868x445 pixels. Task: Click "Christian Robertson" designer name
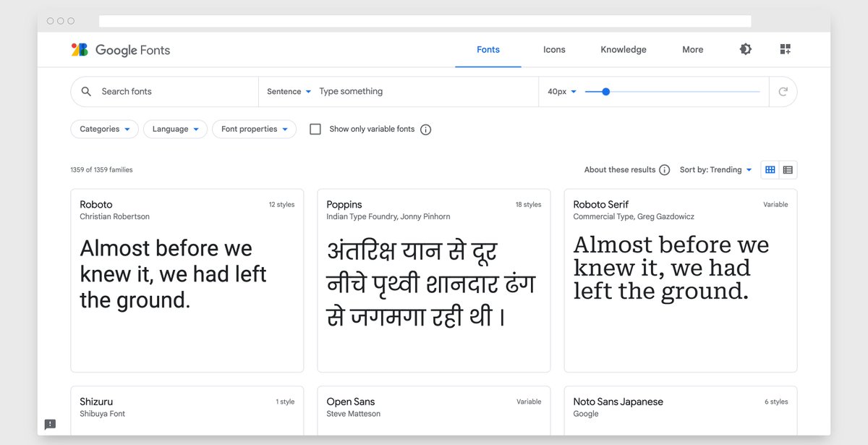pyautogui.click(x=115, y=216)
